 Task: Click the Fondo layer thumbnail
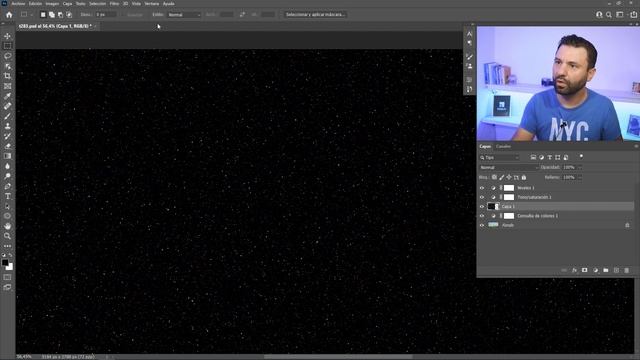[x=493, y=225]
